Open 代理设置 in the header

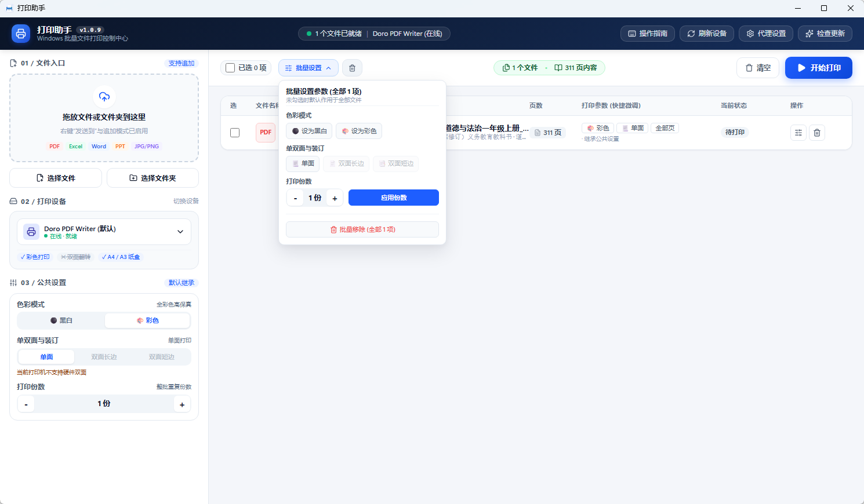coord(766,34)
